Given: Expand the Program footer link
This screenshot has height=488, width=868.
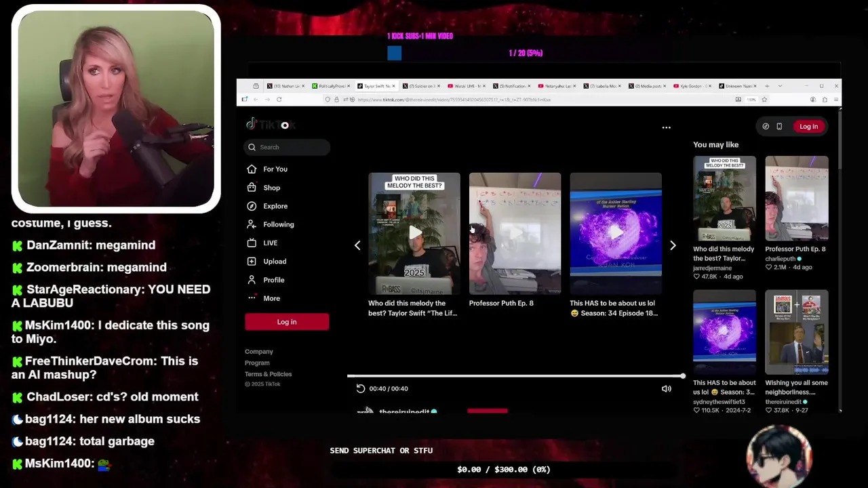Looking at the screenshot, I should point(257,363).
